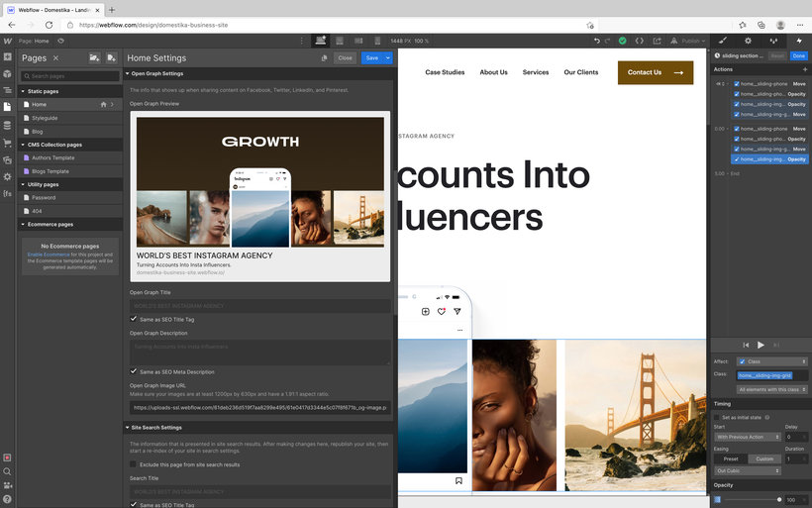The height and width of the screenshot is (508, 812).
Task: Close the Pages panel with X
Action: pos(55,58)
